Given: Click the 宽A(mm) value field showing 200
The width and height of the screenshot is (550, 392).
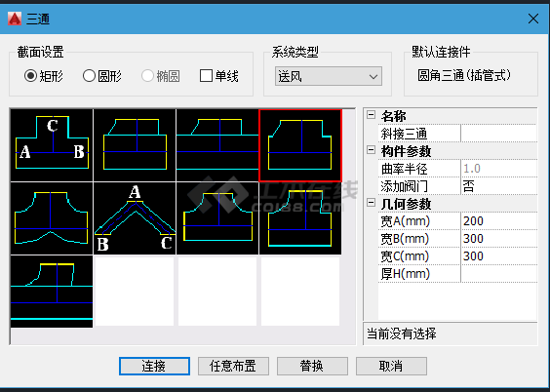Looking at the screenshot, I should (x=498, y=221).
